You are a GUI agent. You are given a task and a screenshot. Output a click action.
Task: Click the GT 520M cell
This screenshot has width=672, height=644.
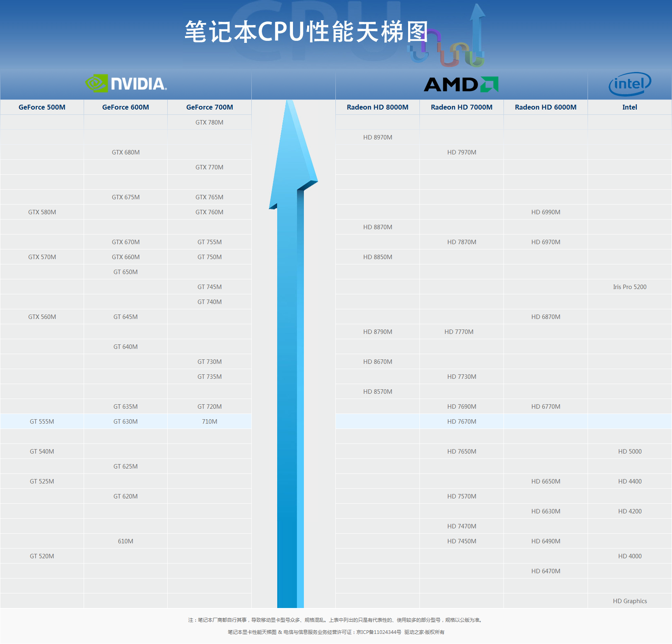[x=42, y=556]
